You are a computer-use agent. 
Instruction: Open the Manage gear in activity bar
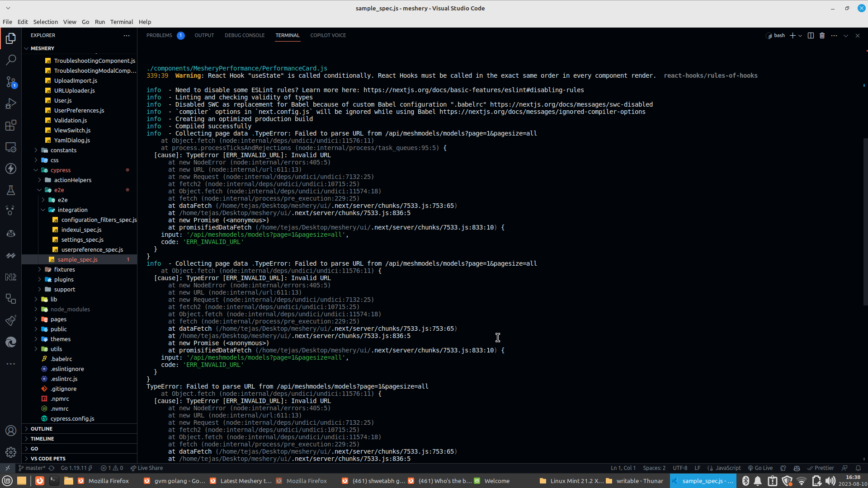pos(11,452)
